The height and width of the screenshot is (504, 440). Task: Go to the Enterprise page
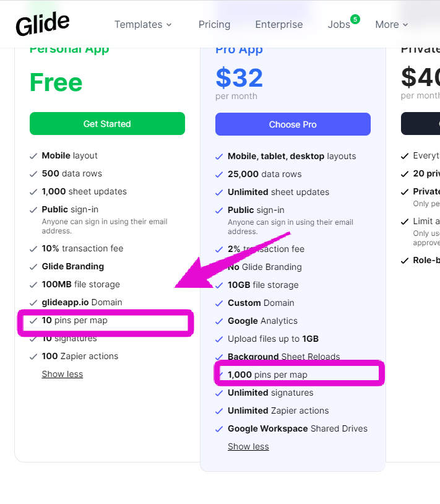point(279,25)
